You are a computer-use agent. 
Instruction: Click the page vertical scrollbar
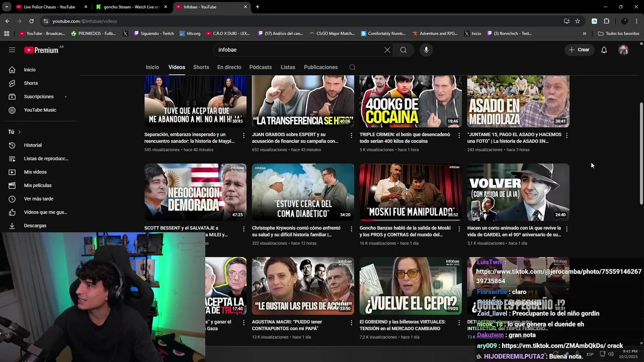[x=640, y=153]
